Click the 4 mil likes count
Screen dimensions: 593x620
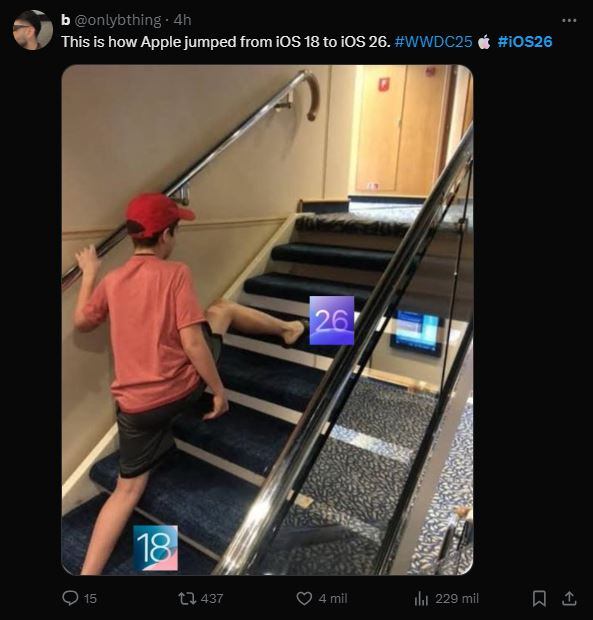(333, 599)
